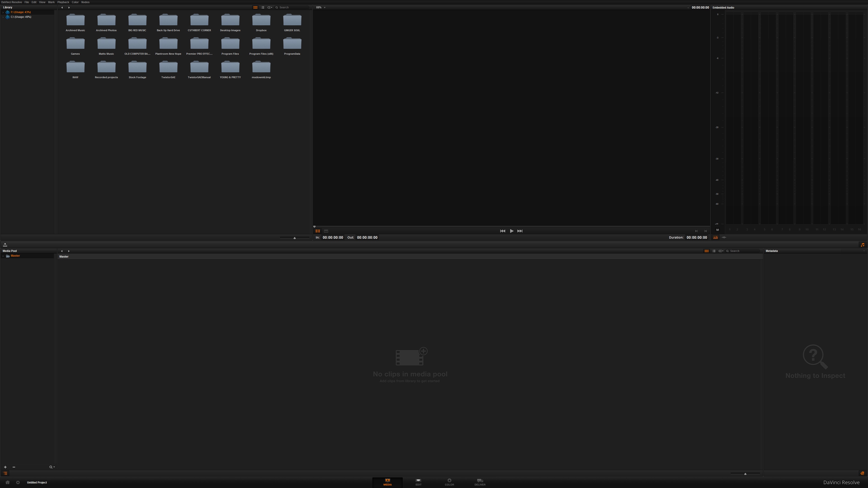Add a new bin with plus button

point(5,467)
